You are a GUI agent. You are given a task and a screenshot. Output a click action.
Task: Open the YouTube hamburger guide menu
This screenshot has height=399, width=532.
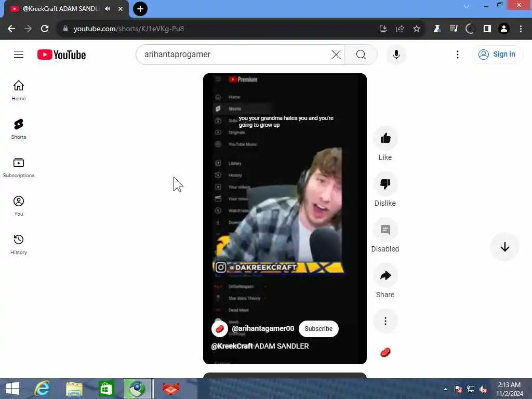tap(19, 54)
